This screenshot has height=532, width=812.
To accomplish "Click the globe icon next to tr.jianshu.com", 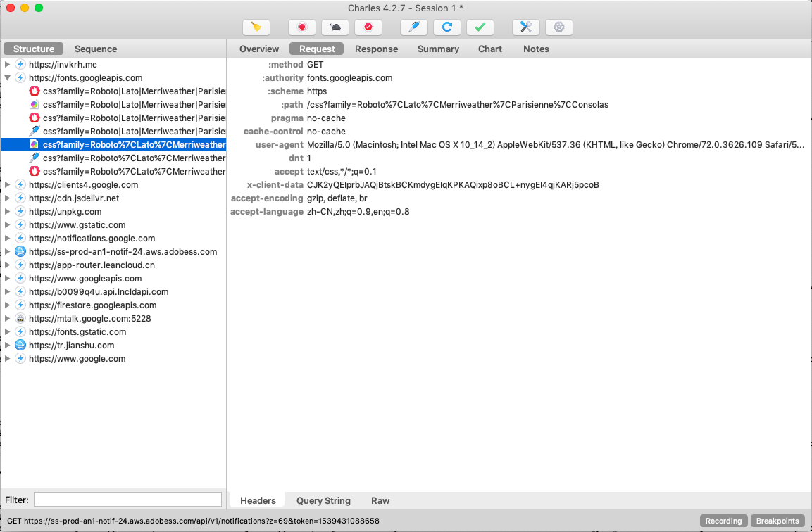I will [x=20, y=345].
